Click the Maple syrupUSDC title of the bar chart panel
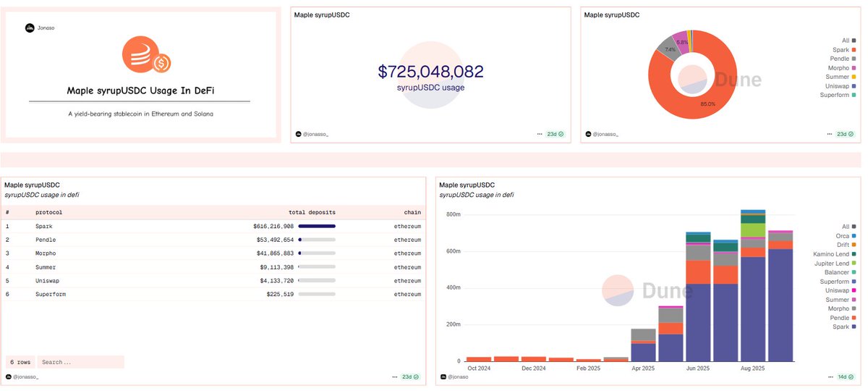 (467, 185)
